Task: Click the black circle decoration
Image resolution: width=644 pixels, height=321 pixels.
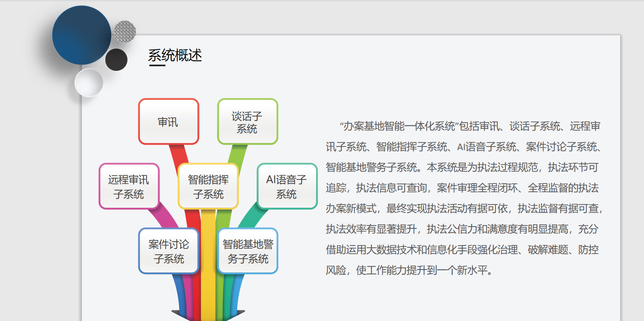Action: 116,60
